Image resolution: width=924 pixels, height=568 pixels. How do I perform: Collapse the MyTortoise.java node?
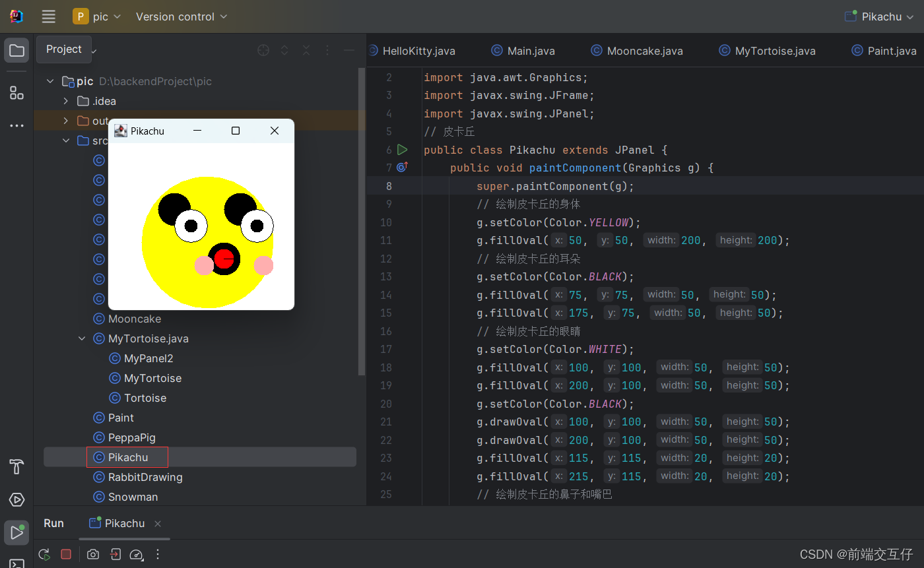click(82, 338)
